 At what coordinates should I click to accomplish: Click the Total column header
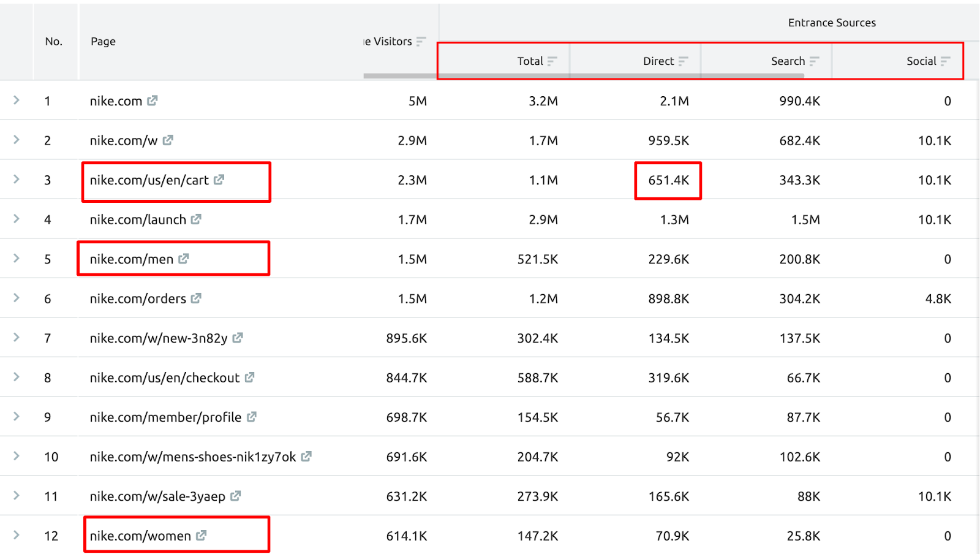[530, 61]
